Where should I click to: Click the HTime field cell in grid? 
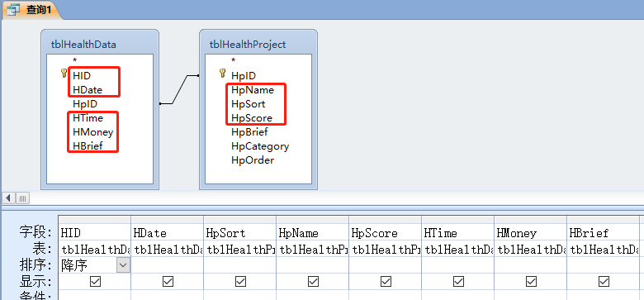(x=458, y=233)
